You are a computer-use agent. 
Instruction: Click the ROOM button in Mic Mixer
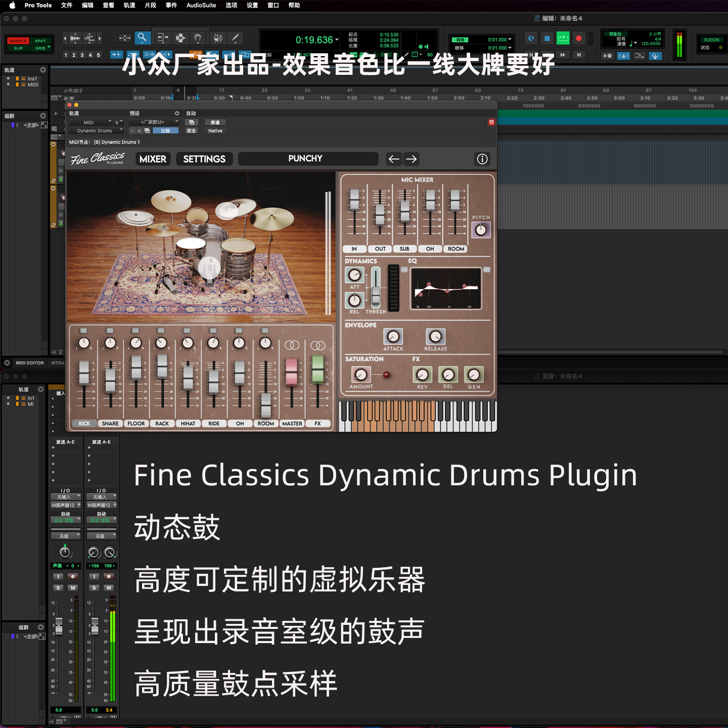click(x=456, y=249)
